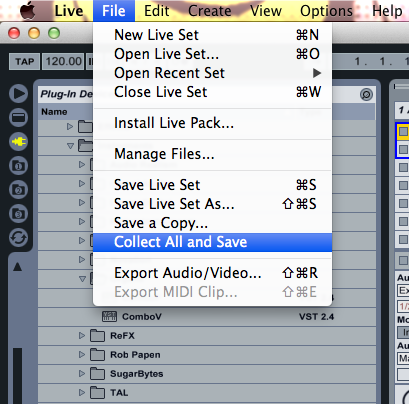Close the File menu via its title
Screen dimensions: 409x404
[x=114, y=11]
